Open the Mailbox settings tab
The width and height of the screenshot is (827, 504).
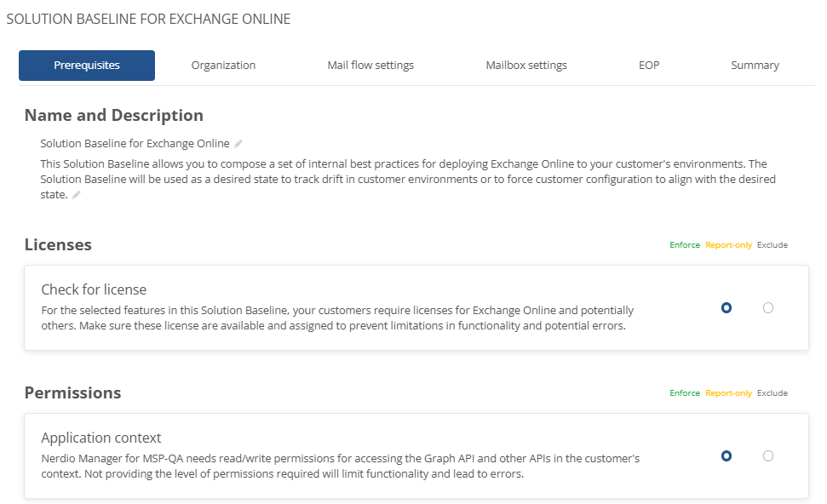coord(526,66)
